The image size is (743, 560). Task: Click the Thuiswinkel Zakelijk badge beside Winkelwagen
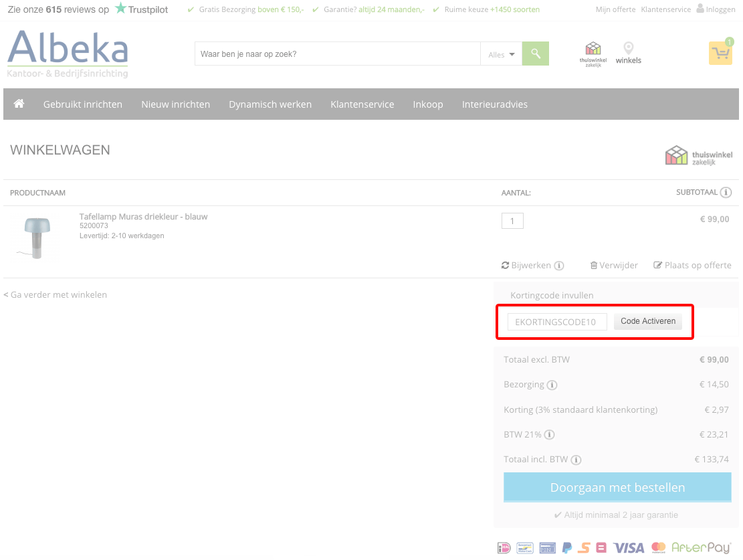coord(699,155)
